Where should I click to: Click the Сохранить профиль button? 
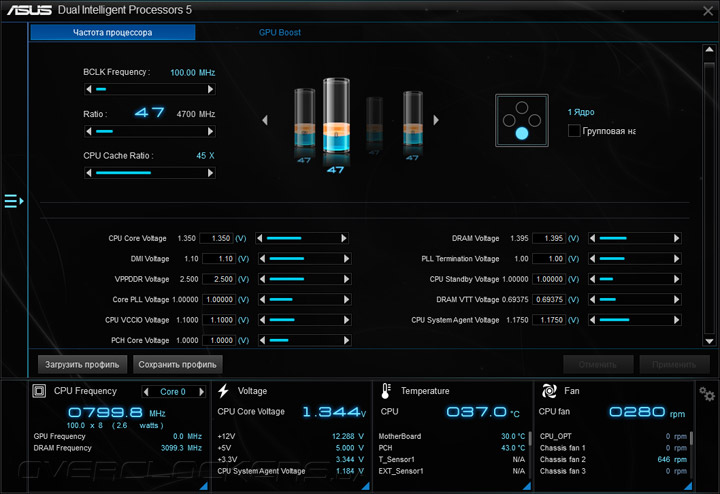click(178, 365)
